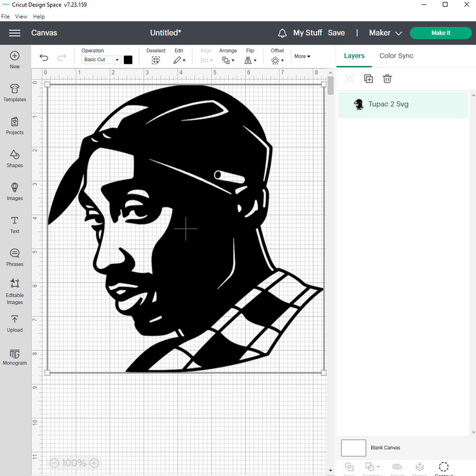Duplicate the selected layer
Viewport: 476px width, 476px height.
coord(368,79)
